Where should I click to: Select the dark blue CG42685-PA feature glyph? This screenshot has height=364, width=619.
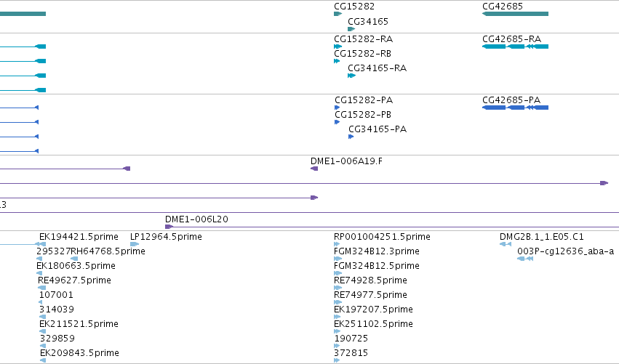[515, 108]
